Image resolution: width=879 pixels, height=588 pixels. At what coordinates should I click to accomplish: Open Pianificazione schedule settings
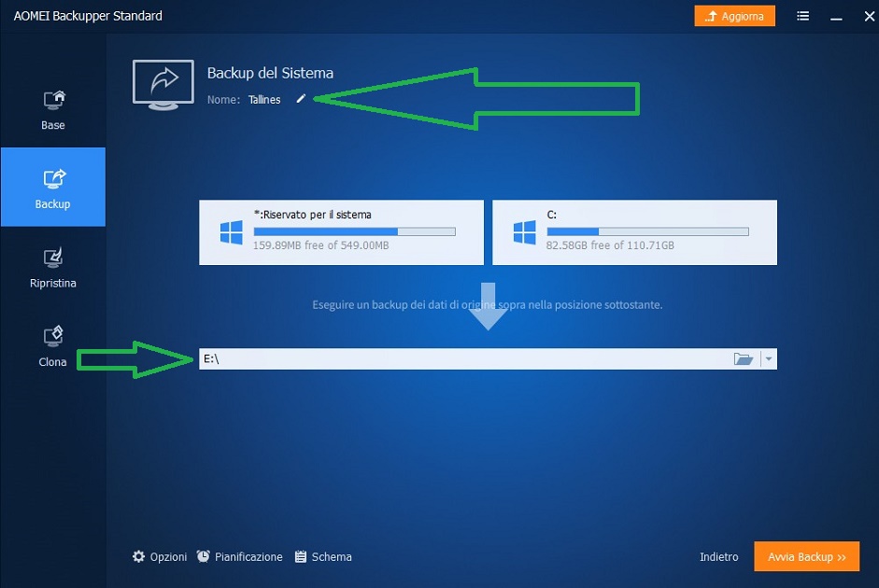pos(240,556)
